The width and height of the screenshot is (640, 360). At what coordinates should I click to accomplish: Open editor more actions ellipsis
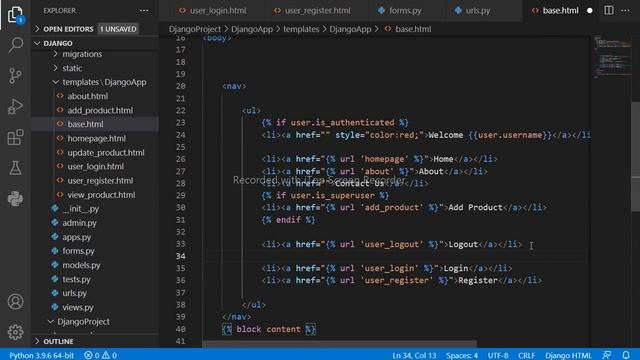tap(625, 11)
